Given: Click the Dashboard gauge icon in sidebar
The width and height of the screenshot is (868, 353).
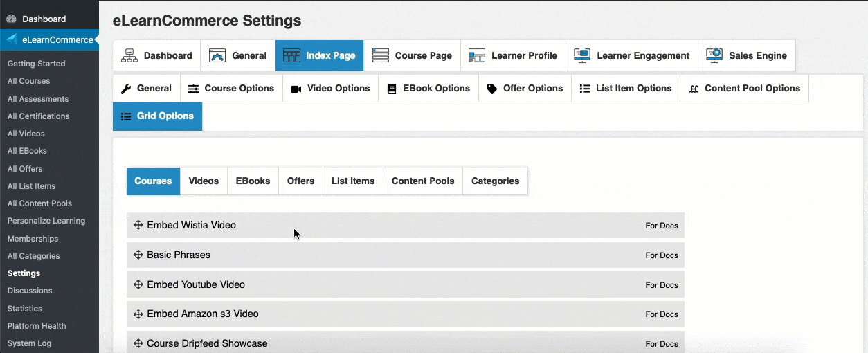Looking at the screenshot, I should (11, 19).
